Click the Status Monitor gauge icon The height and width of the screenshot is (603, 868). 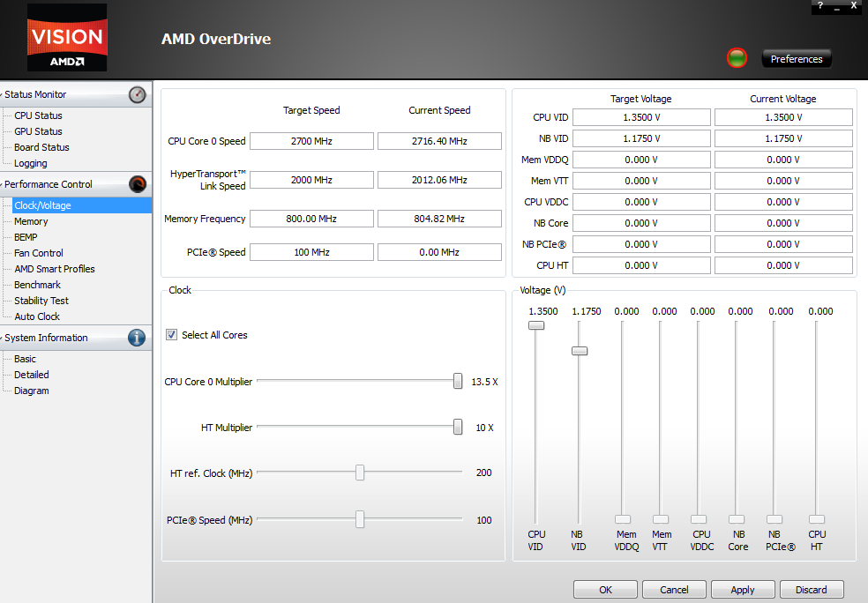tap(138, 94)
